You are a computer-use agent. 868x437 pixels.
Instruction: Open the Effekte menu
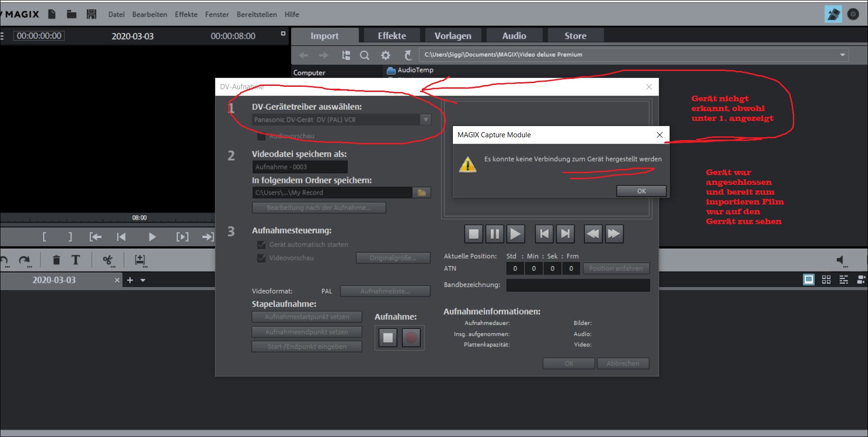(186, 14)
